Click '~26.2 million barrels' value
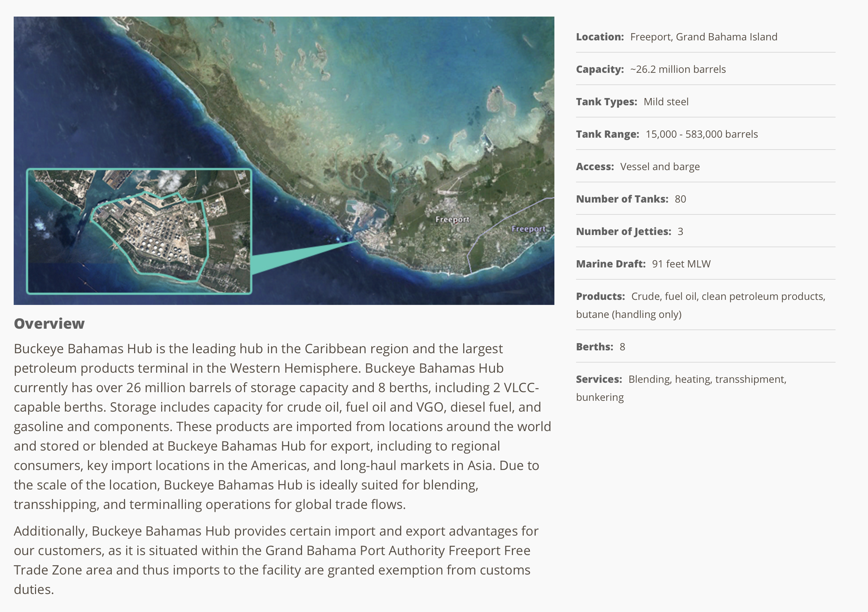 point(678,69)
